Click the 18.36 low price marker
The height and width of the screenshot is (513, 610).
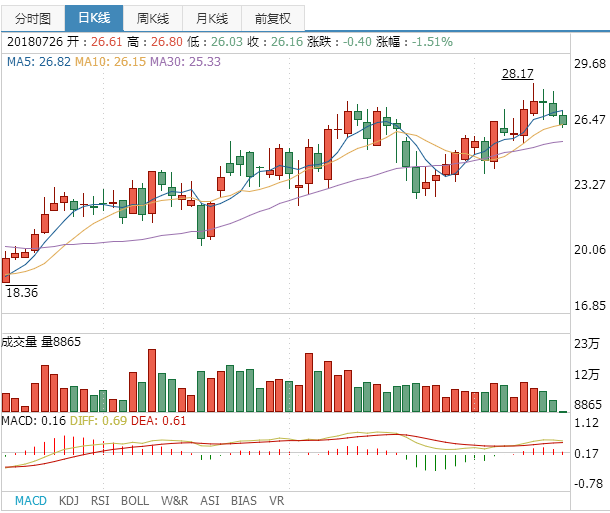point(21,293)
